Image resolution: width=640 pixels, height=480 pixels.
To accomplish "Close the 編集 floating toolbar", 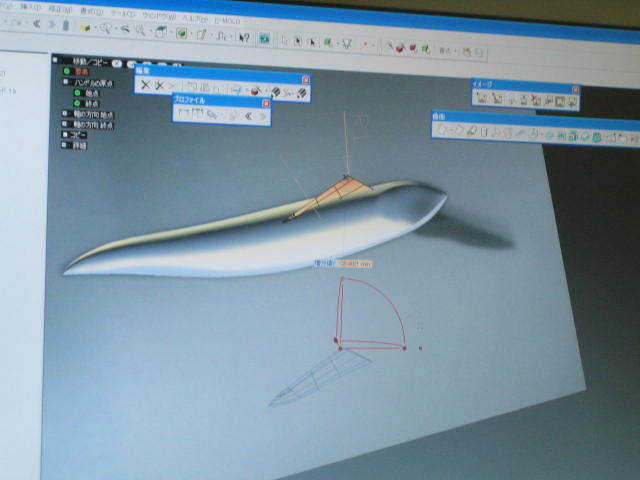I will (306, 80).
